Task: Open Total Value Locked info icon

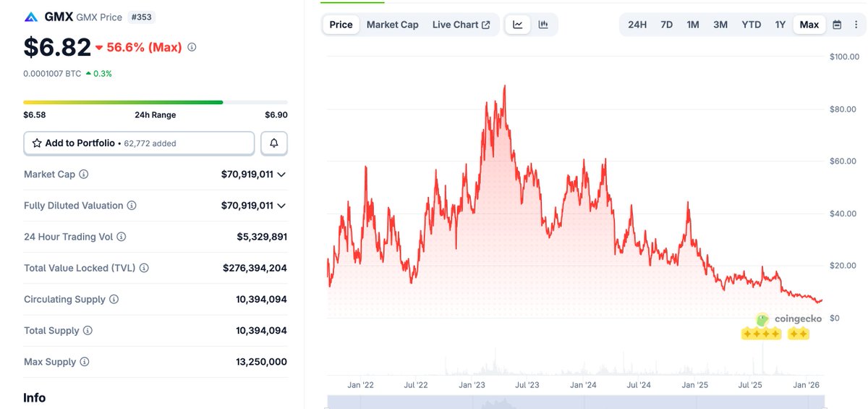Action: tap(144, 268)
